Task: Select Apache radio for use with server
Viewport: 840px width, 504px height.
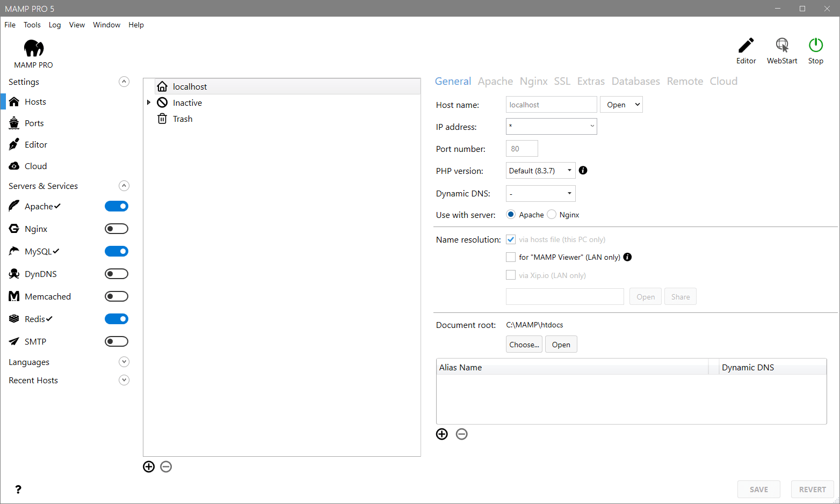Action: coord(511,215)
